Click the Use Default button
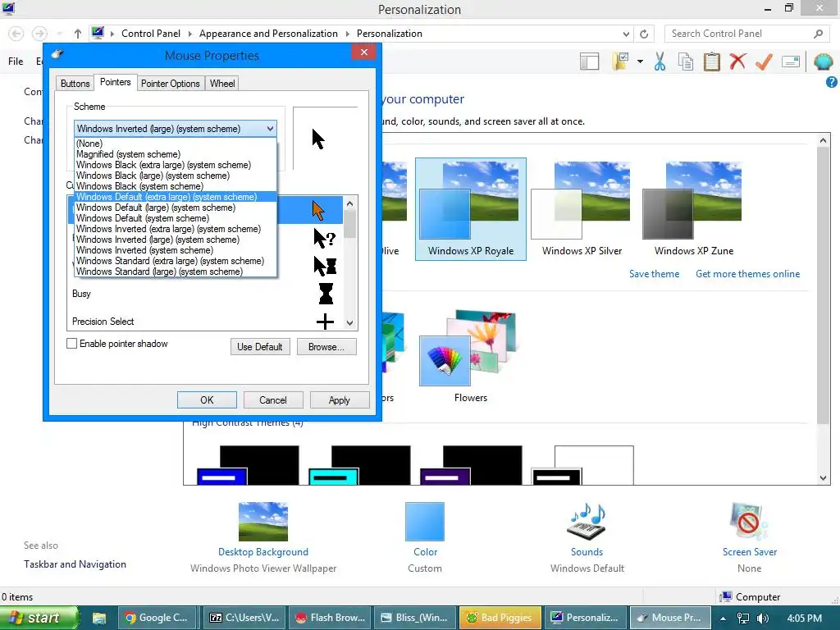 pyautogui.click(x=260, y=347)
